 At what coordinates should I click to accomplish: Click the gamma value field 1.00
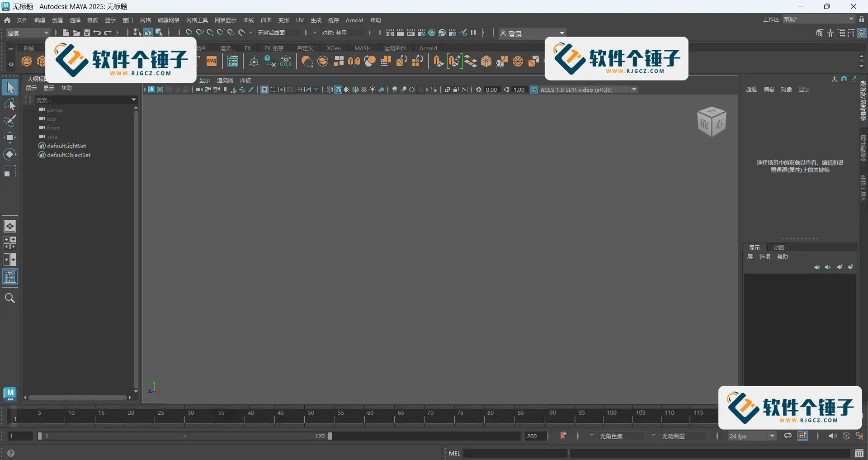coord(519,90)
